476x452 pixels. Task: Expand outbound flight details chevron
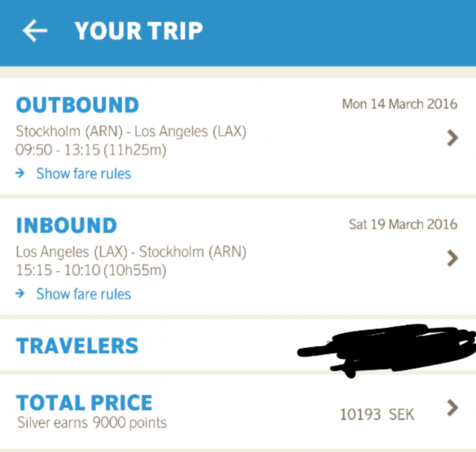point(453,138)
